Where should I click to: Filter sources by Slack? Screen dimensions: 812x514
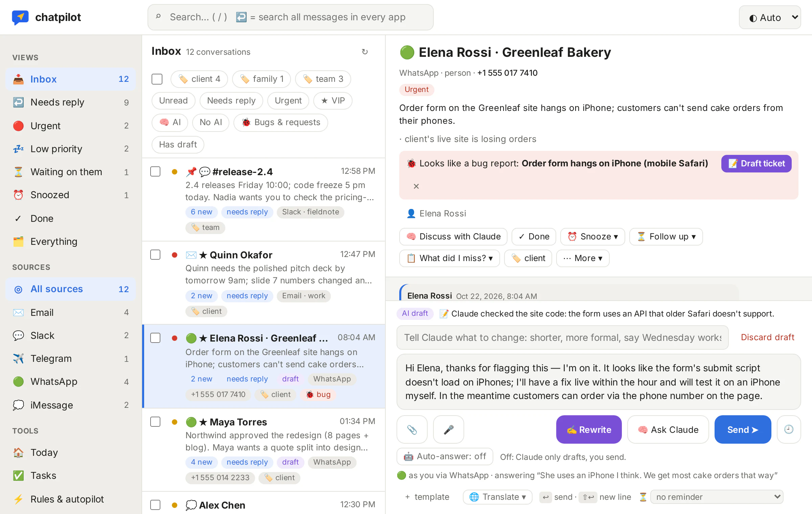[x=70, y=335]
